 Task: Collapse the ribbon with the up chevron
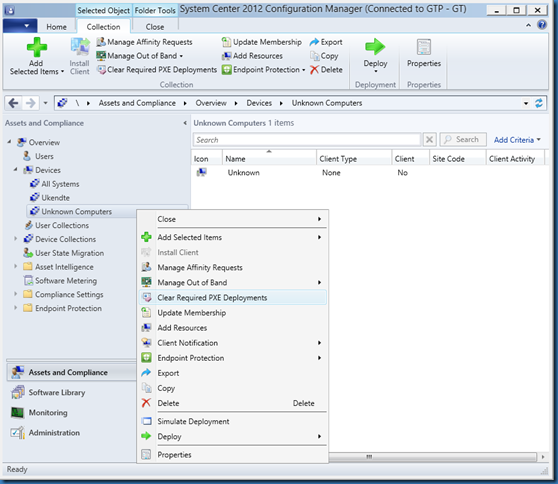(x=528, y=25)
